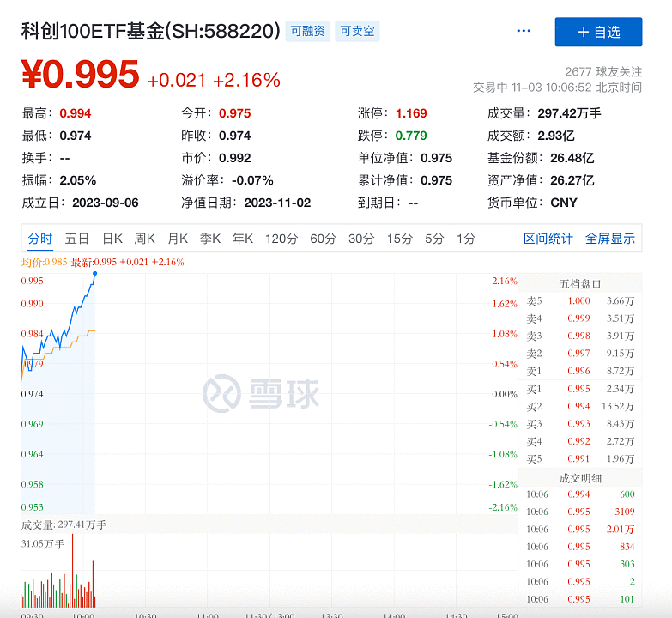
Task: Select the 60分 interval tab
Action: point(324,239)
